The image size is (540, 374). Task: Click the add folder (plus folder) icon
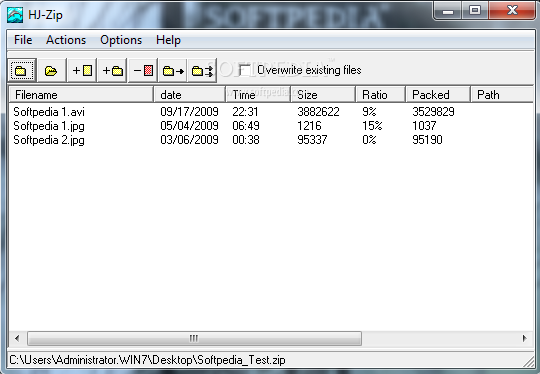point(112,71)
